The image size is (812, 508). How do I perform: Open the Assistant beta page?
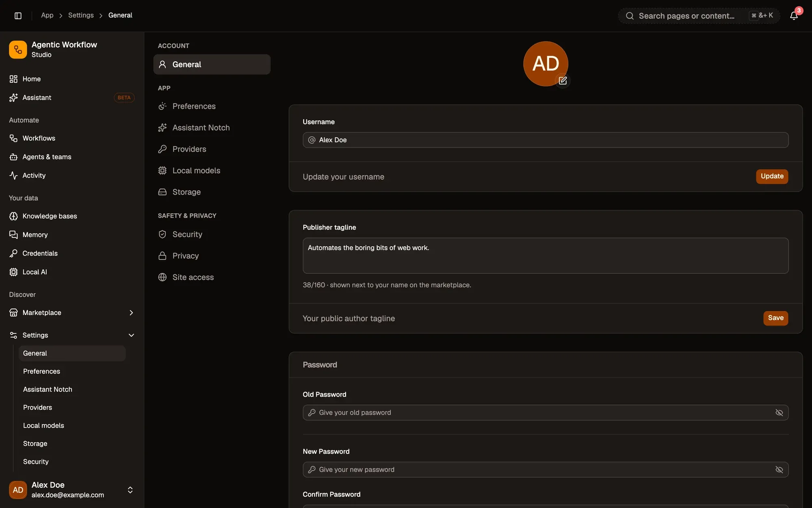pyautogui.click(x=72, y=98)
